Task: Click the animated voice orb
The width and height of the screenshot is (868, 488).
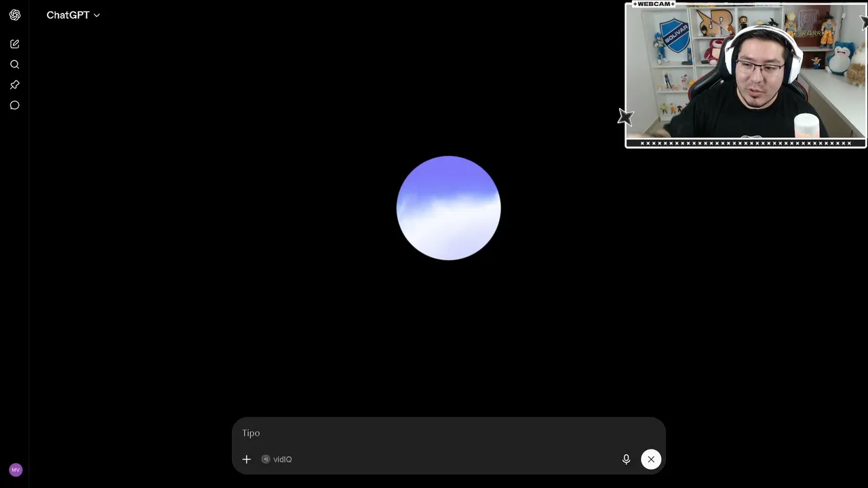Action: click(x=449, y=208)
